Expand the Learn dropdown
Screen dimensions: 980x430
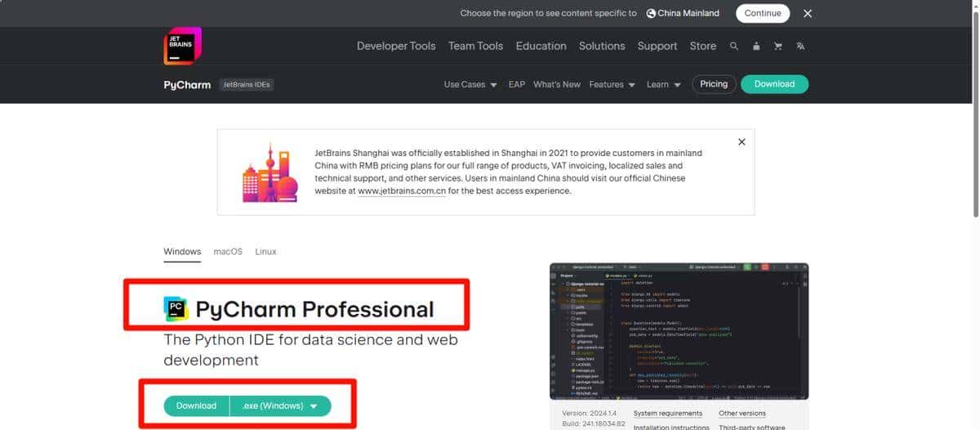click(x=664, y=84)
